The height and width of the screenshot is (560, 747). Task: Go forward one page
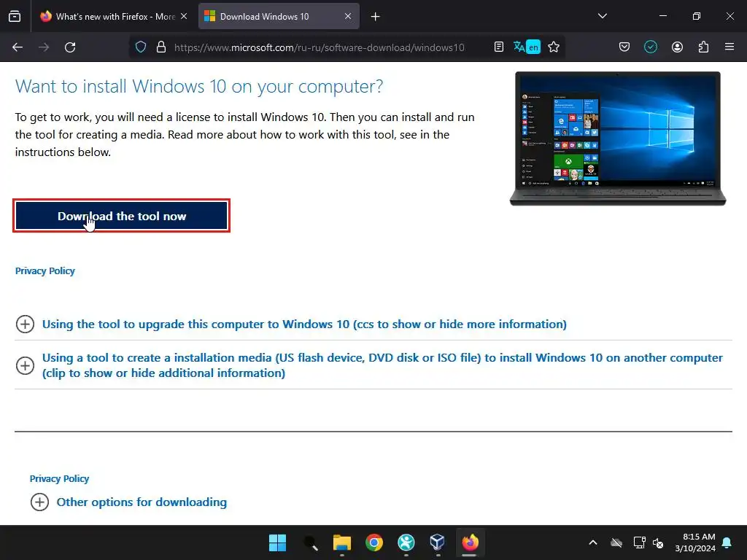[44, 47]
